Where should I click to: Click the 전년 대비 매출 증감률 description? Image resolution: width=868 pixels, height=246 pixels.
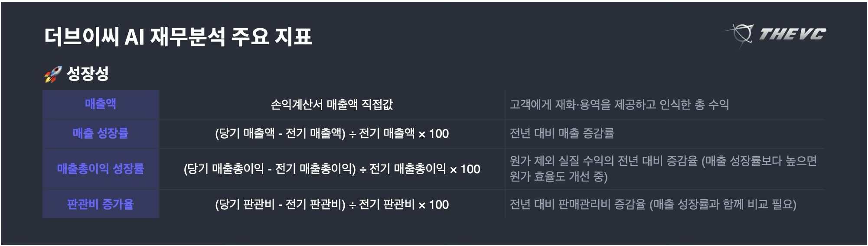coord(562,133)
